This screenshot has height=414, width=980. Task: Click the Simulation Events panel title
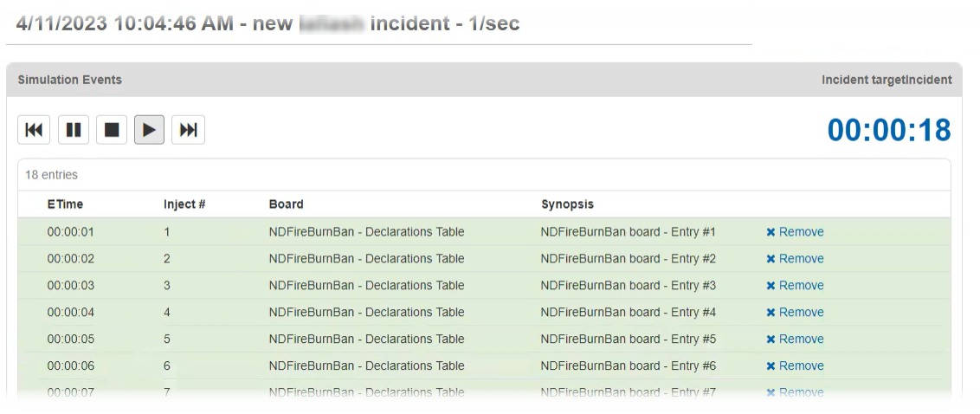[69, 80]
